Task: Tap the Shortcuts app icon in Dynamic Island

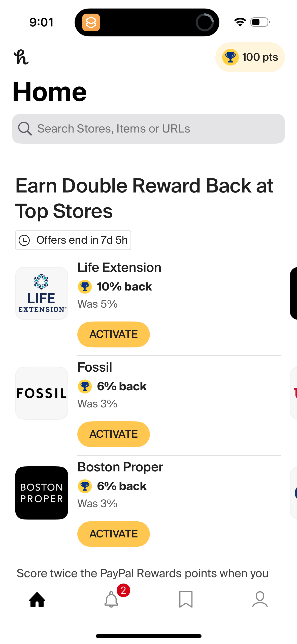Action: pyautogui.click(x=91, y=22)
